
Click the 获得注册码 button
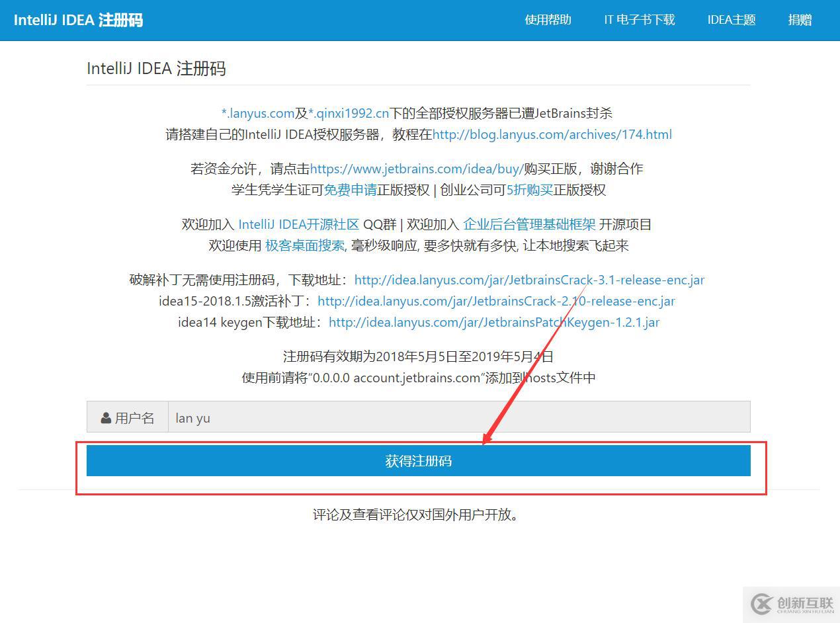pyautogui.click(x=419, y=460)
